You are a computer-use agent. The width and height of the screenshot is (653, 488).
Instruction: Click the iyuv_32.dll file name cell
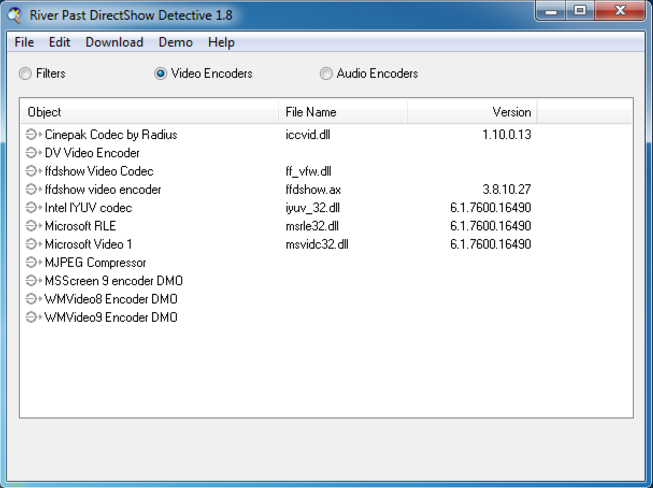[313, 207]
